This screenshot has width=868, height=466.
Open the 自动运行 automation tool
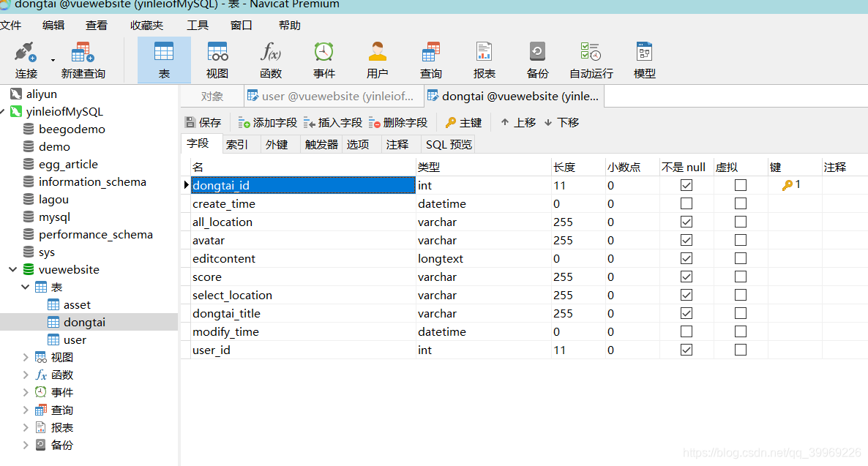[x=590, y=59]
